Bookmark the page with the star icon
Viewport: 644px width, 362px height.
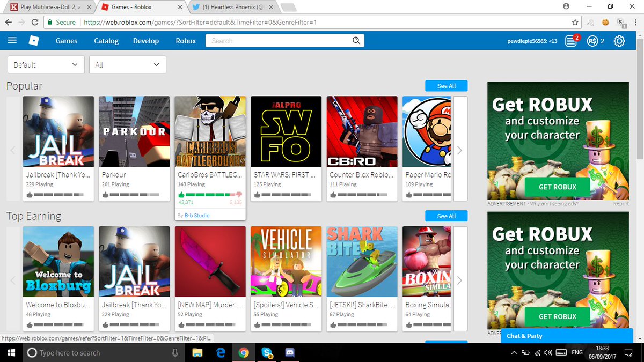click(x=575, y=23)
